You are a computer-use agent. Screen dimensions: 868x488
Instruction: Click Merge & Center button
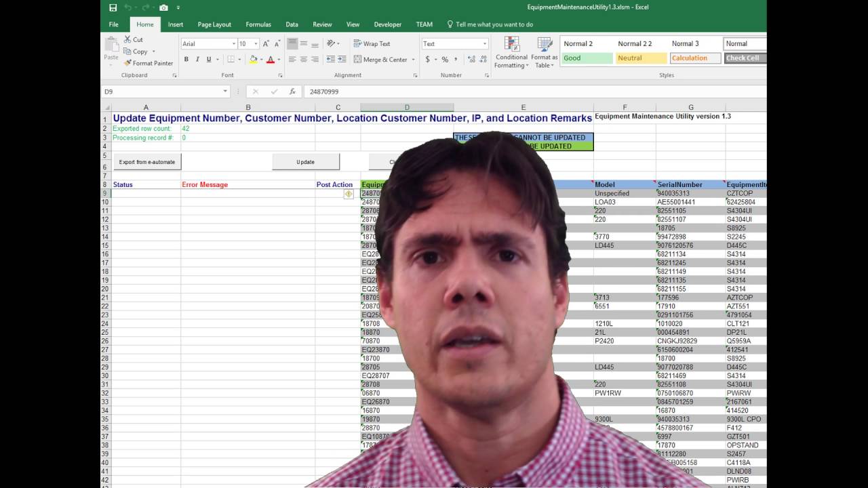pos(380,60)
